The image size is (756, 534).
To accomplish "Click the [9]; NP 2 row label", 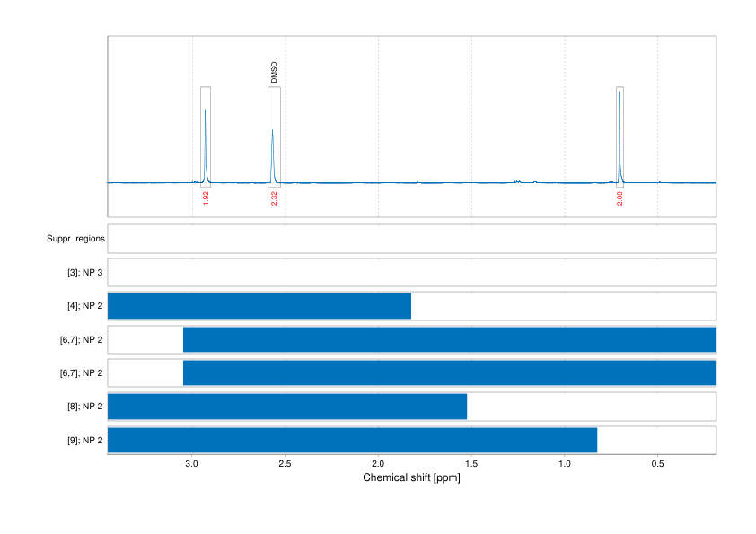I will pos(85,440).
